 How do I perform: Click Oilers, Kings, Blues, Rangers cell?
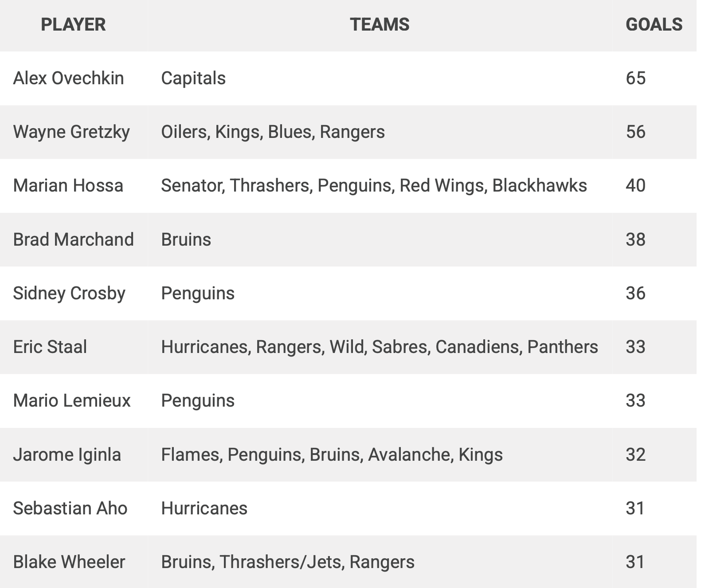click(273, 132)
